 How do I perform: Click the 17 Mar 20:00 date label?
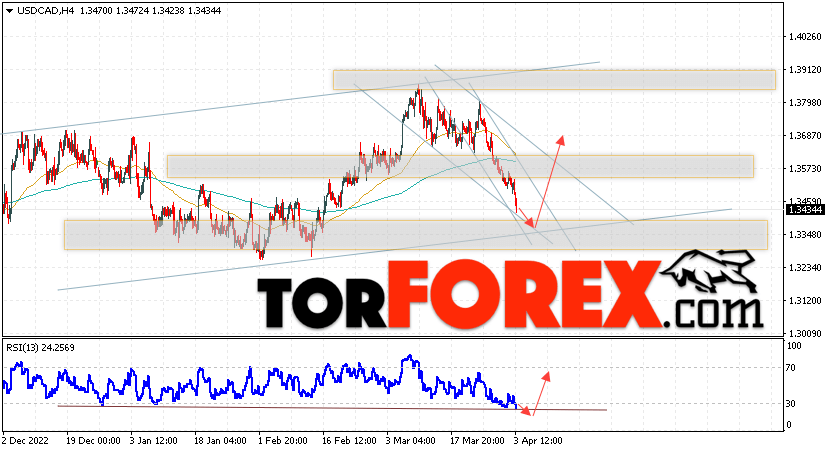pos(477,441)
